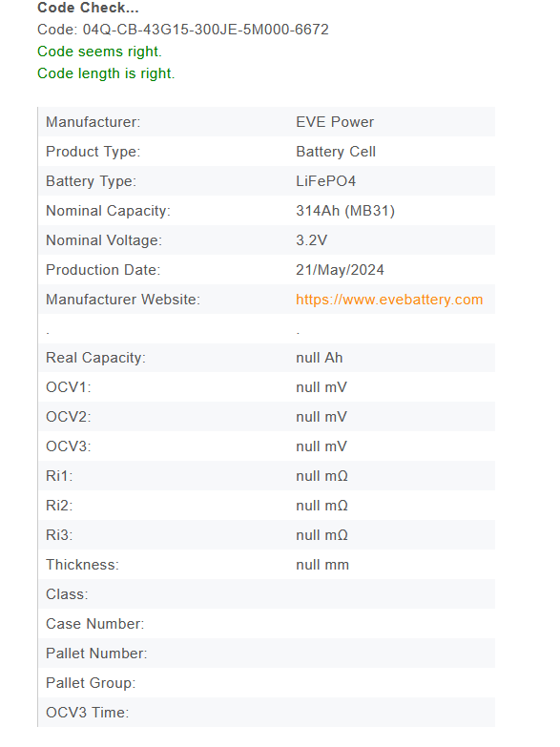Select the 'Code length is right.' message
This screenshot has width=560, height=747.
pyautogui.click(x=106, y=73)
